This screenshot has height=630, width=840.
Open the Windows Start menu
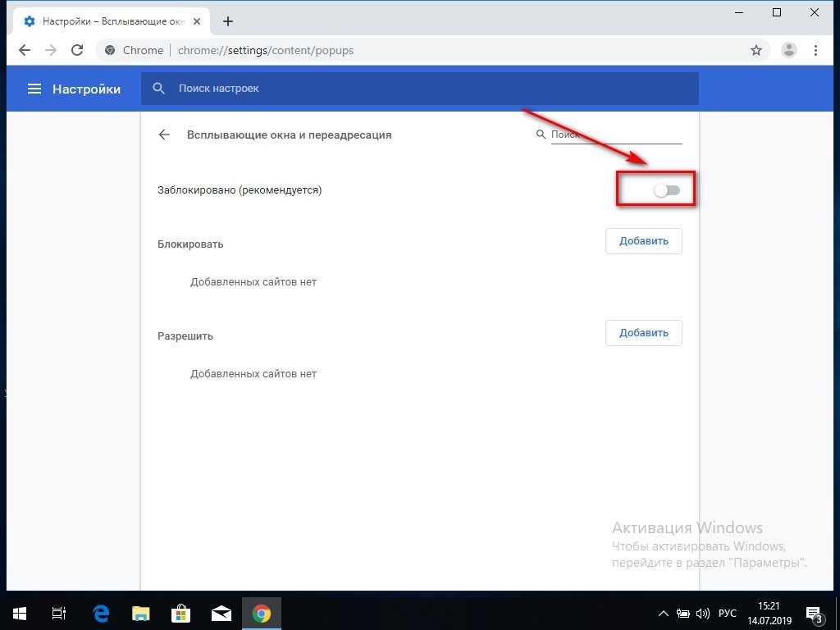point(20,614)
